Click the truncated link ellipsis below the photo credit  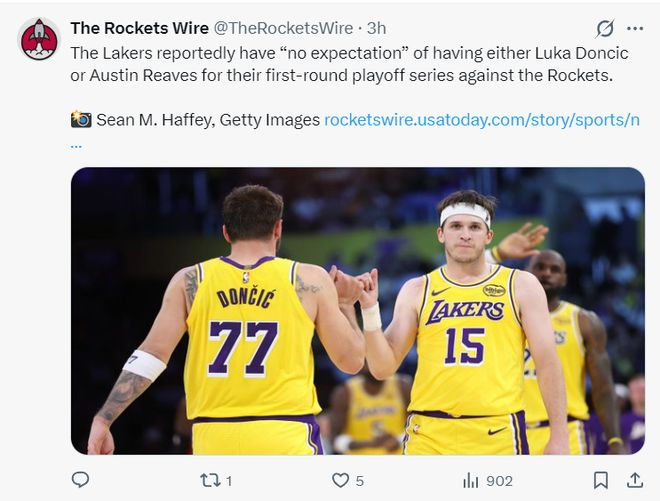[x=77, y=143]
